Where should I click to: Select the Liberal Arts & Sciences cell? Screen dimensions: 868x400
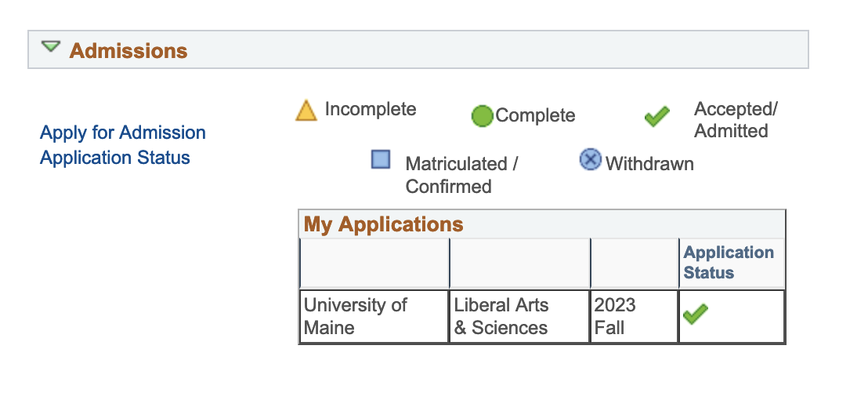coord(519,316)
